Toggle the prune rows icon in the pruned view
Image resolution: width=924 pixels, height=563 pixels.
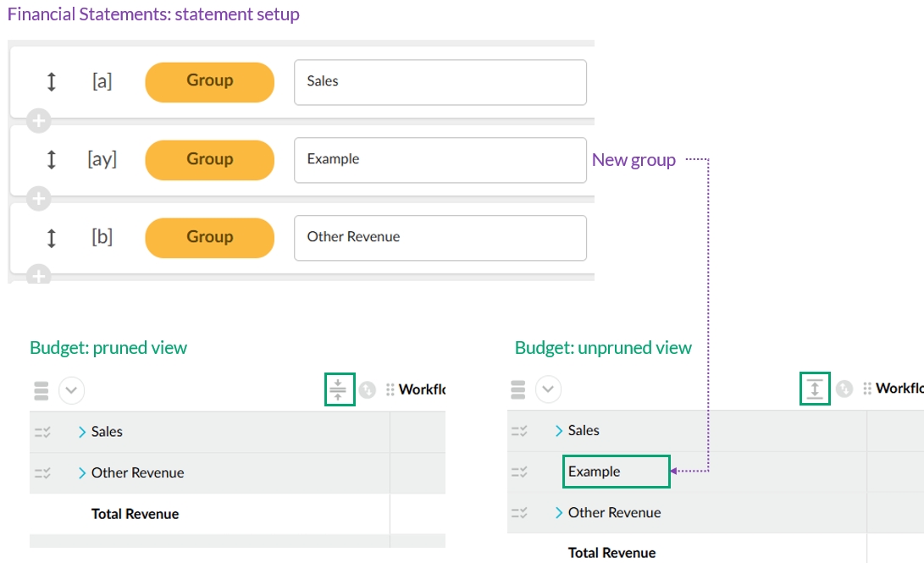point(338,389)
